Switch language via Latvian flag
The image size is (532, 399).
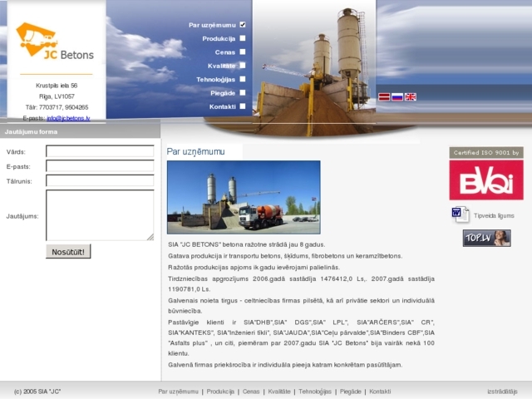coord(384,96)
